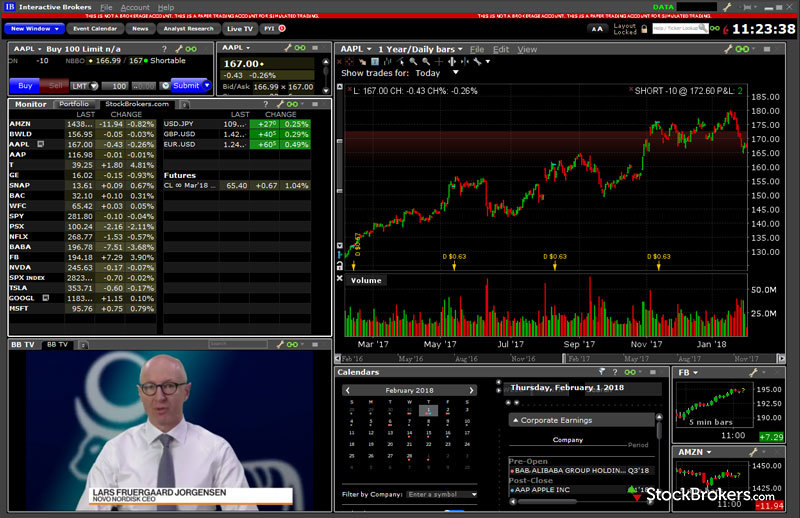
Task: Open the chart View menu
Action: [527, 50]
